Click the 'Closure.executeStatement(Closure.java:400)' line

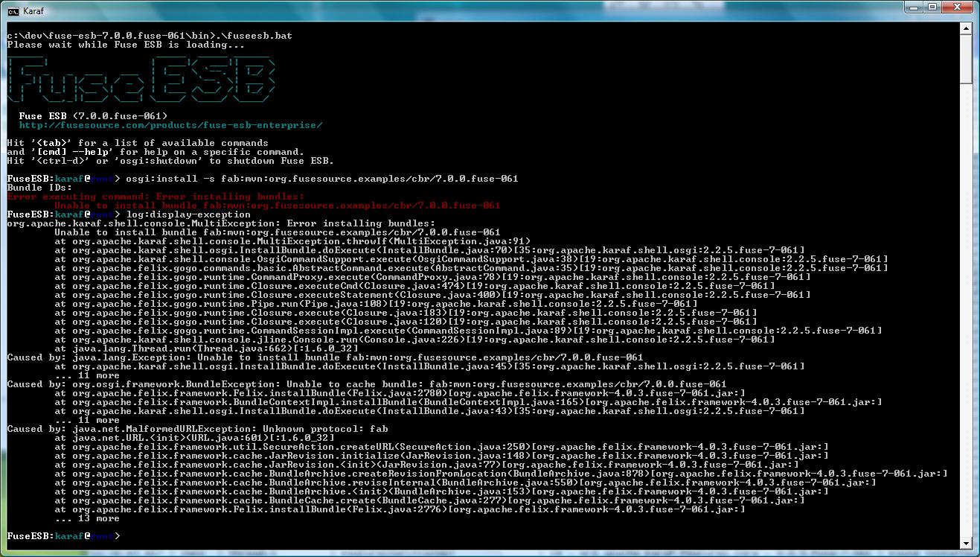432,295
